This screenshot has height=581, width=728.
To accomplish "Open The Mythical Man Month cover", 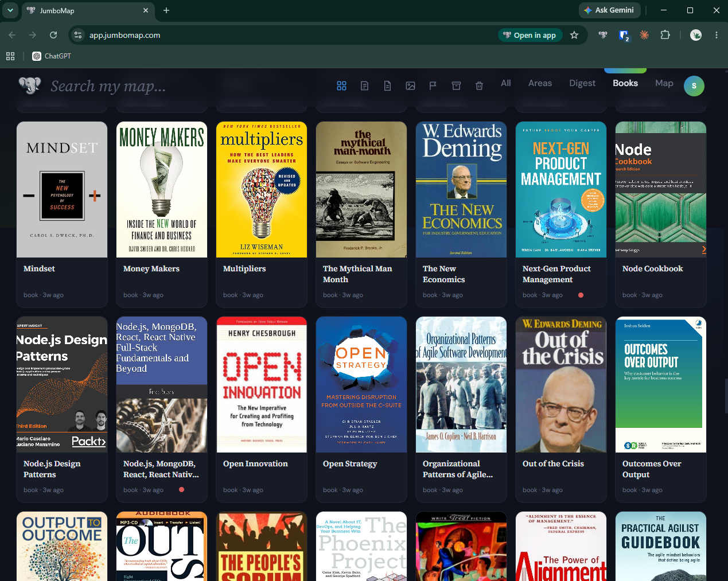I will (361, 189).
